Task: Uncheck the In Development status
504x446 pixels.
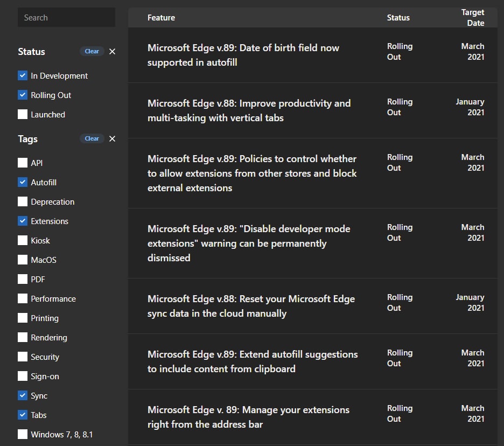Action: click(23, 75)
